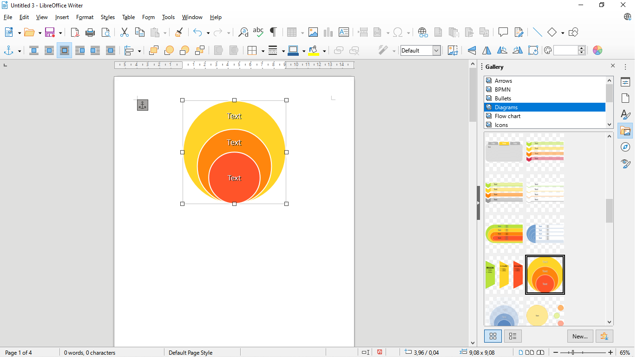Image resolution: width=644 pixels, height=357 pixels.
Task: Insert an image from toolbar
Action: [313, 32]
